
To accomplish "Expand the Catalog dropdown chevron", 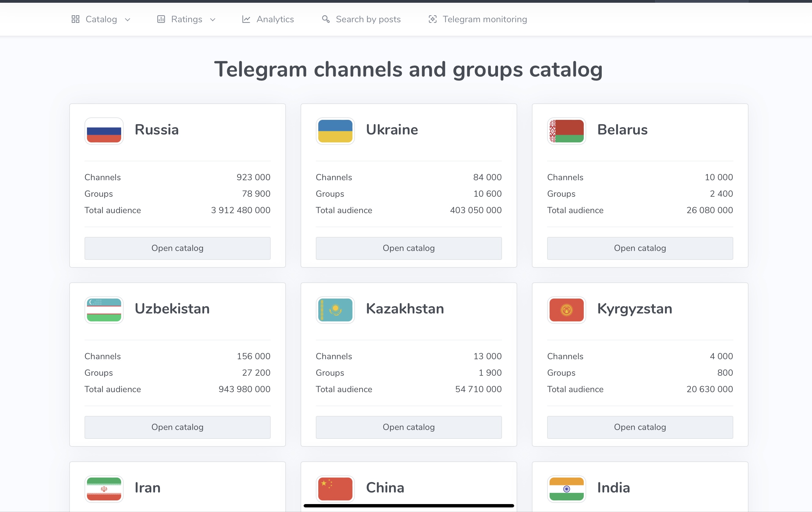I will (128, 20).
